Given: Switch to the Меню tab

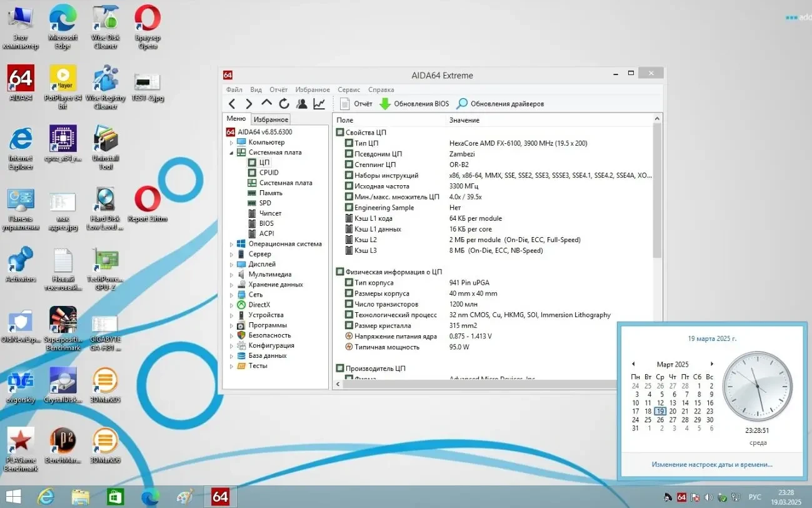Looking at the screenshot, I should tap(236, 119).
